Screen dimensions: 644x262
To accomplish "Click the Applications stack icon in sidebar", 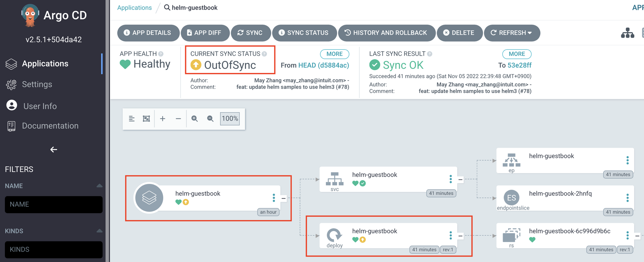I will [11, 64].
